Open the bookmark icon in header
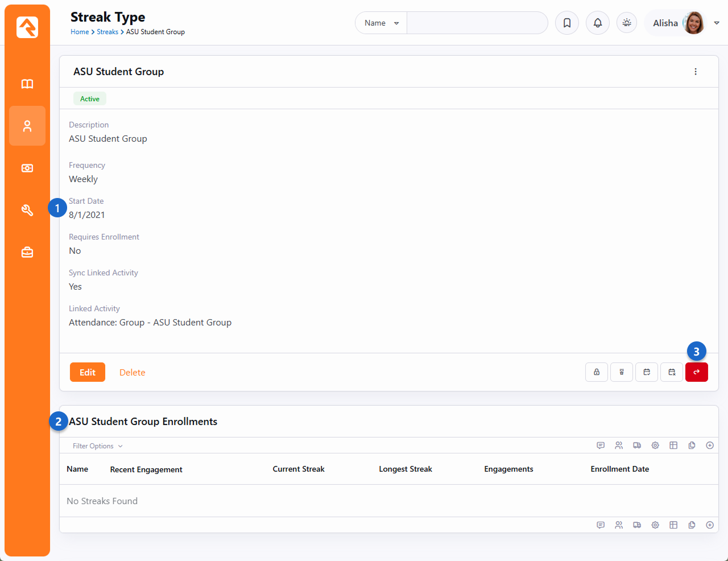The height and width of the screenshot is (561, 728). pos(567,23)
